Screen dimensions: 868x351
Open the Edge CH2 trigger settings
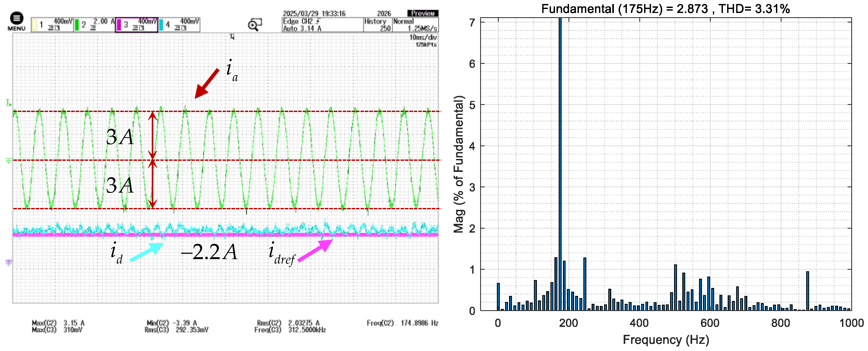[x=323, y=25]
